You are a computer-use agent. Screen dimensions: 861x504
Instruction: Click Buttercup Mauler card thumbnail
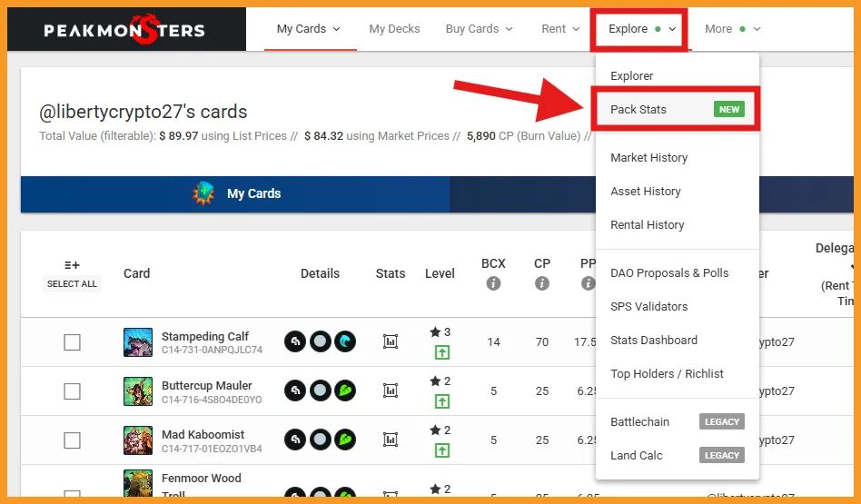tap(138, 390)
